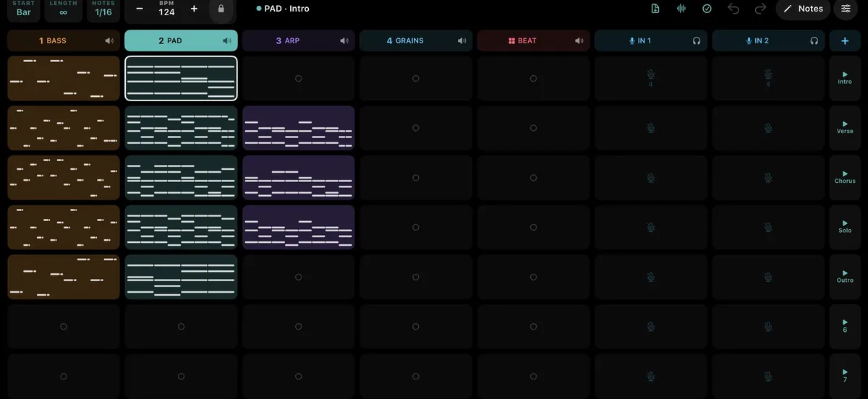
Task: Mute the GRAINS track speaker icon
Action: [x=462, y=40]
